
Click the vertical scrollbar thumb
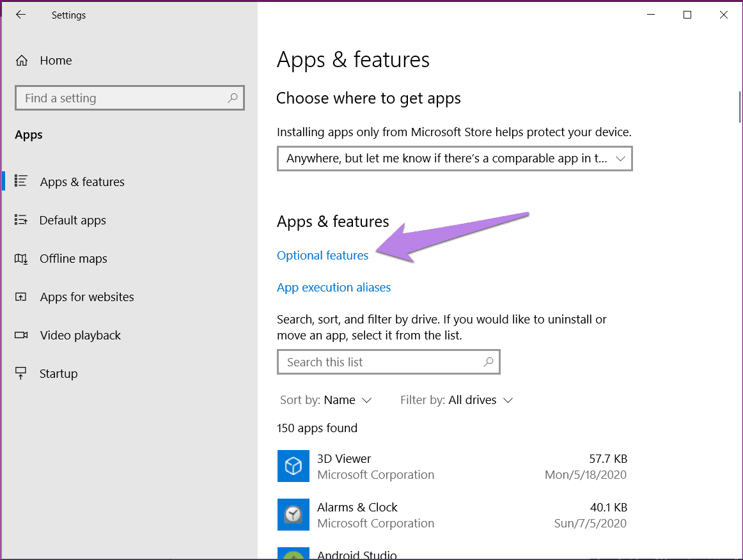click(x=740, y=107)
